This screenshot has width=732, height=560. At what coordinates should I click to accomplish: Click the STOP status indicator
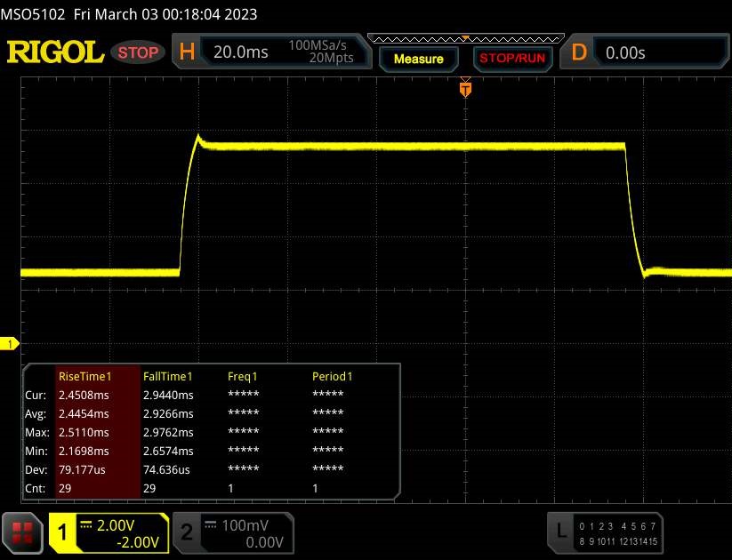[138, 52]
